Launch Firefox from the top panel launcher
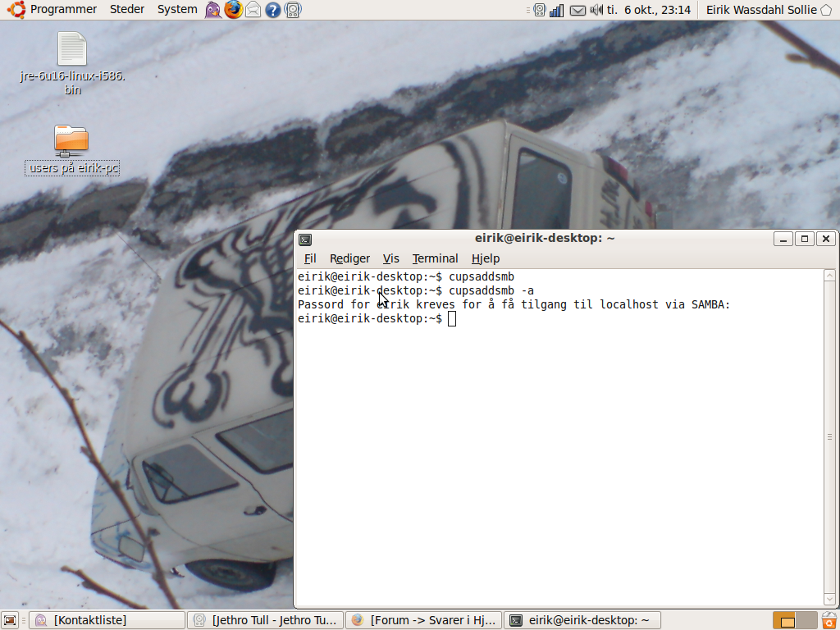The height and width of the screenshot is (630, 840). click(x=233, y=10)
